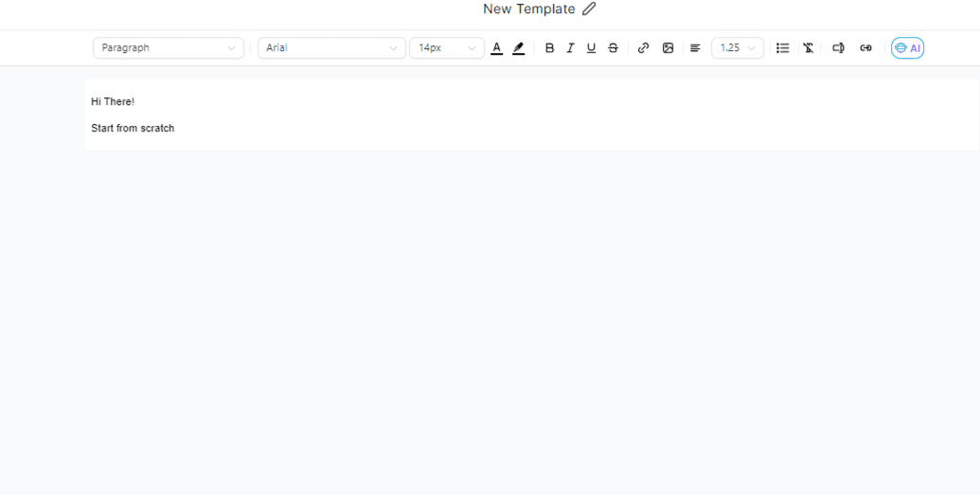Open the highlight color picker

tap(518, 48)
